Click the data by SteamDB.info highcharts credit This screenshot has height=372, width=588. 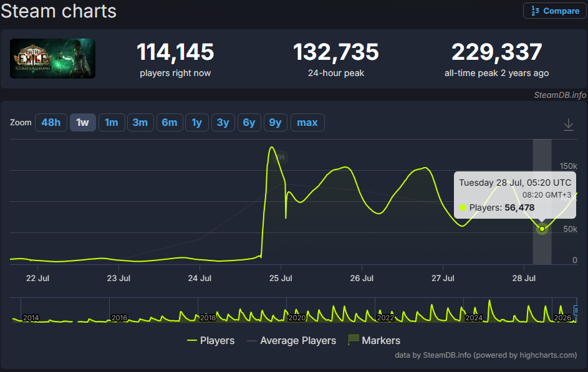click(x=486, y=355)
